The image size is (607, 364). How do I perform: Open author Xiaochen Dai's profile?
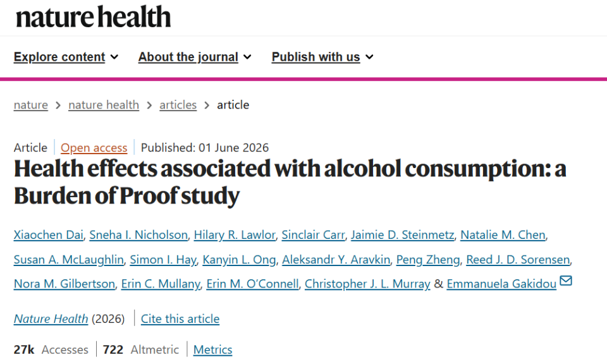coord(49,235)
